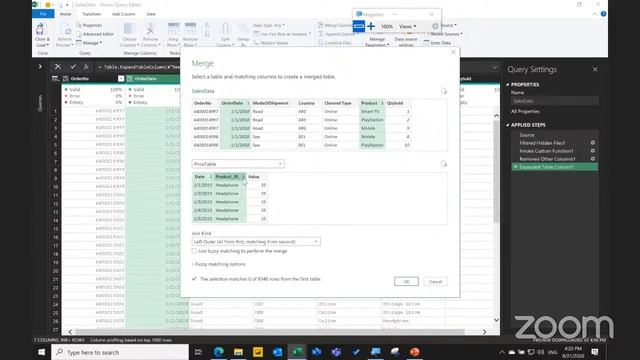The height and width of the screenshot is (360, 640).
Task: Click the page icon beside PriceTable dropdown
Action: [444, 164]
